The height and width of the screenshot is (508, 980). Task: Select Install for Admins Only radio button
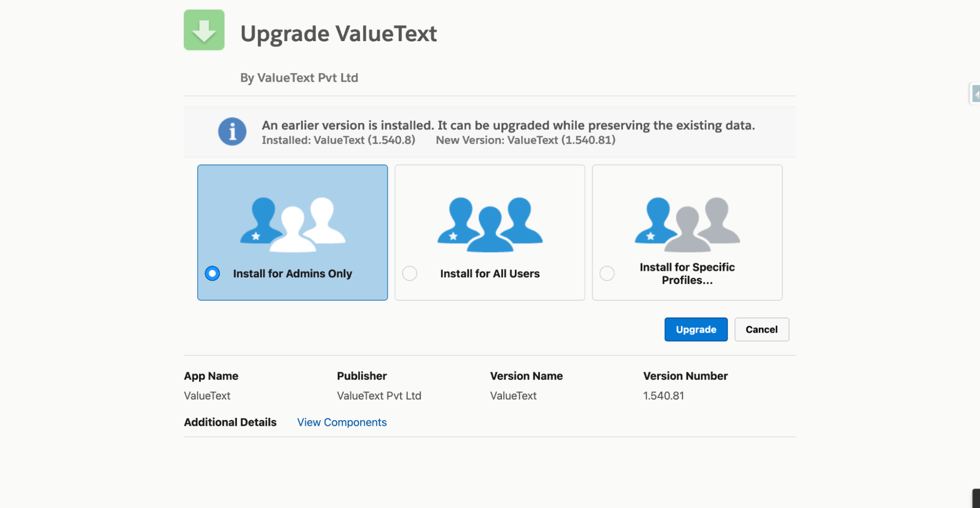(212, 273)
